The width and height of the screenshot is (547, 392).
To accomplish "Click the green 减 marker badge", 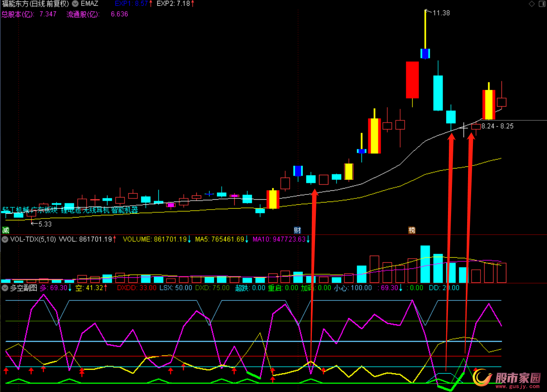I will pos(5,231).
